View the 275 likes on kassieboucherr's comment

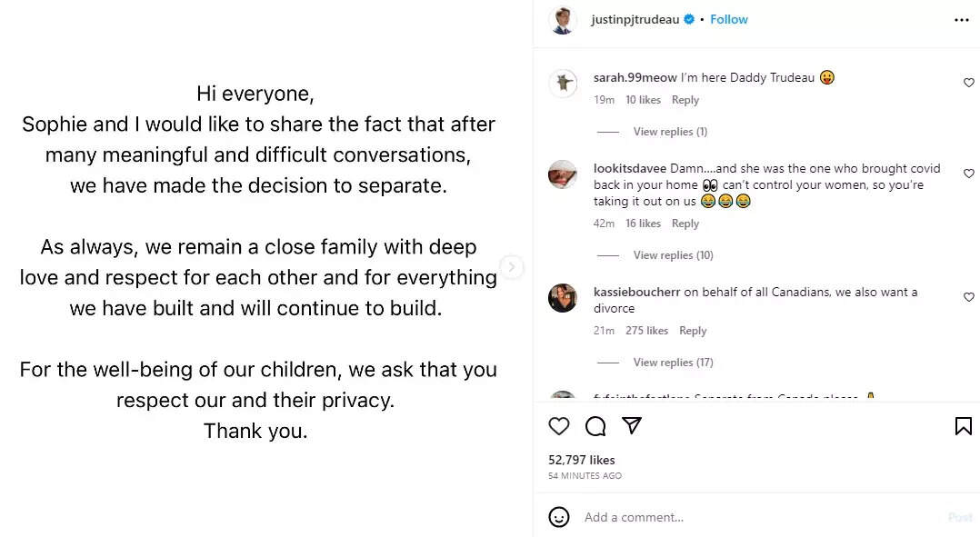pos(646,331)
